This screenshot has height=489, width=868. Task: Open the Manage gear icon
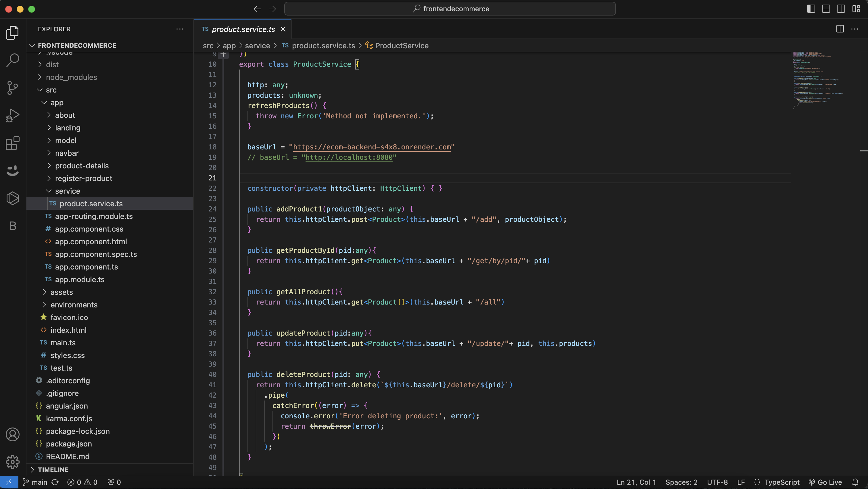pos(13,462)
